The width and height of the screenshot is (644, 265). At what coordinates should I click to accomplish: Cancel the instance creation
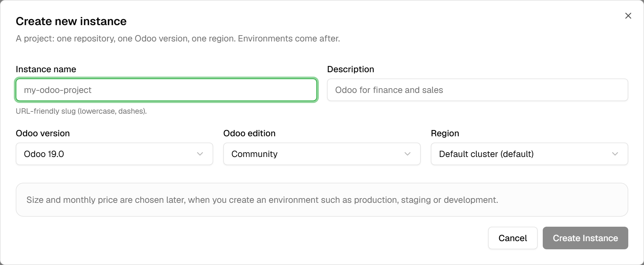[x=513, y=238]
